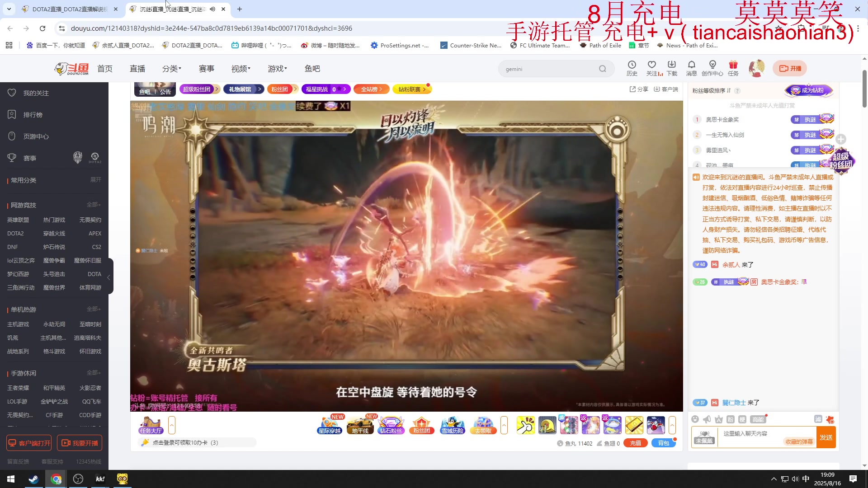868x488 pixels.
Task: Open 鱼吧 in the navigation
Action: point(312,69)
